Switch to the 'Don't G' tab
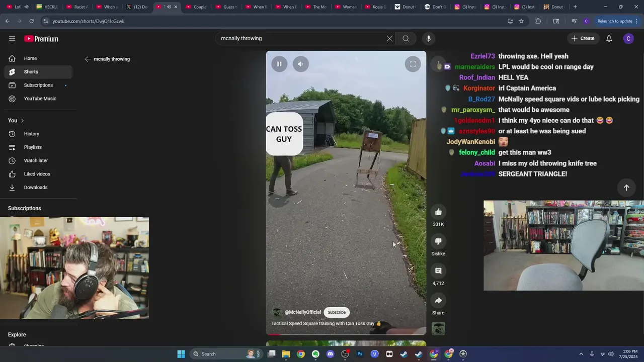This screenshot has width=644, height=362. coord(435,7)
